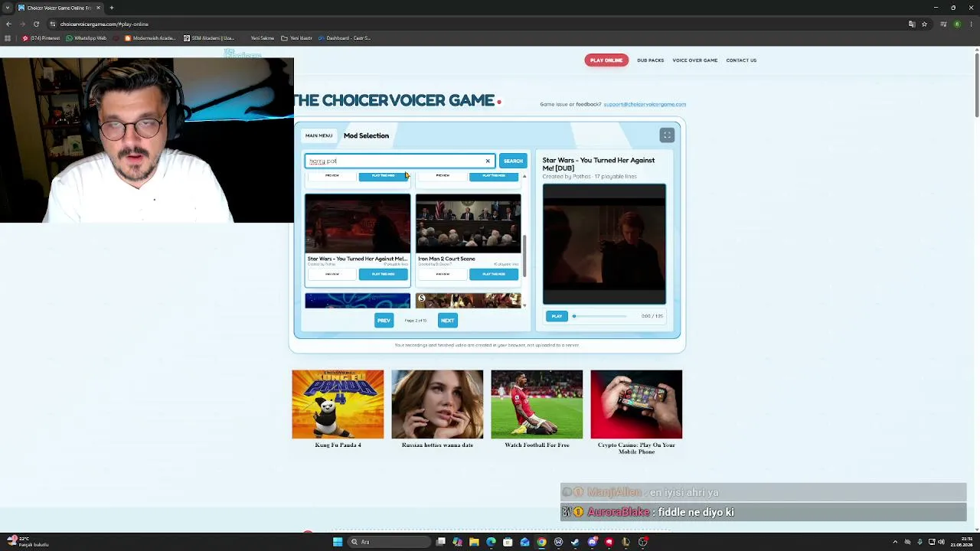Go to next page with NEXT

pos(448,321)
